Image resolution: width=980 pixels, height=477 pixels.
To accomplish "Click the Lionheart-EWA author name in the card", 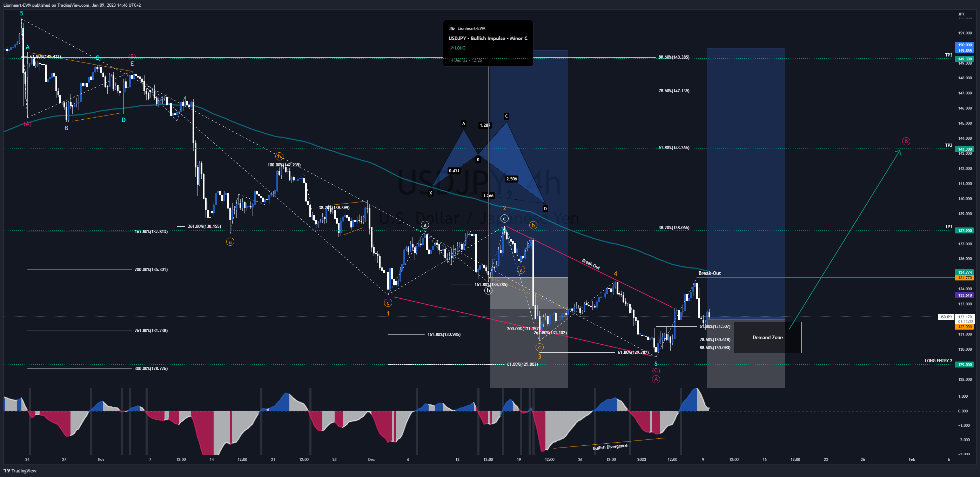I will click(471, 28).
